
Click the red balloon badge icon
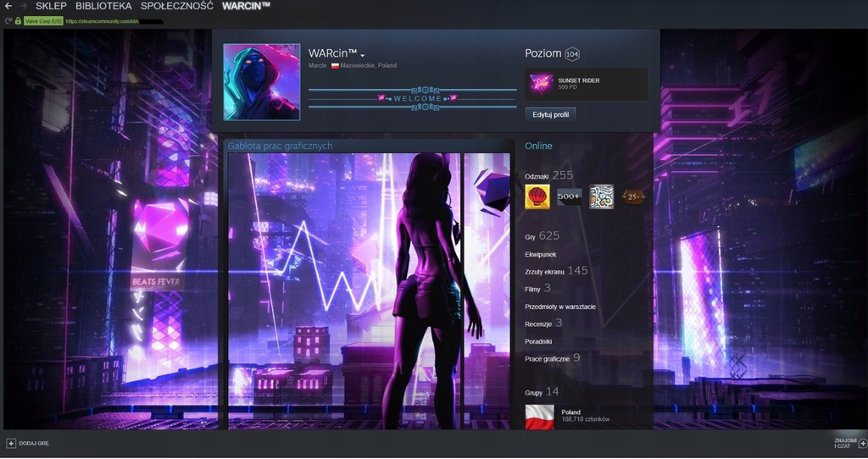(537, 196)
